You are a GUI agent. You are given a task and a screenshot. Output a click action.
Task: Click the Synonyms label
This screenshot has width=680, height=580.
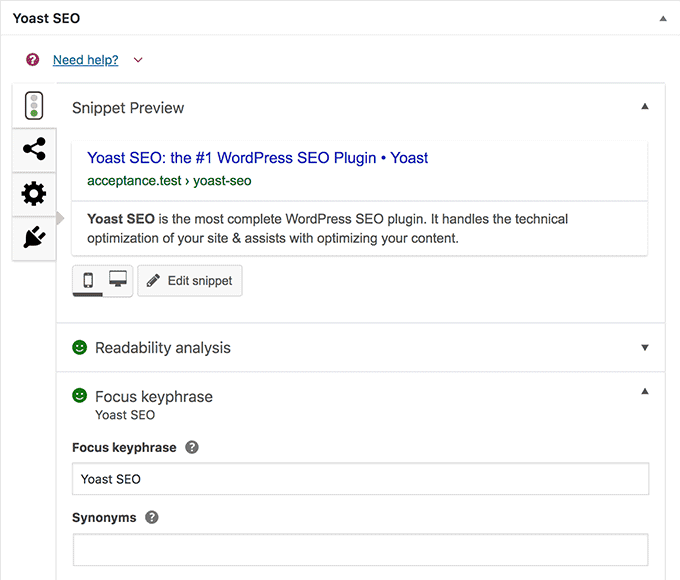pos(104,518)
